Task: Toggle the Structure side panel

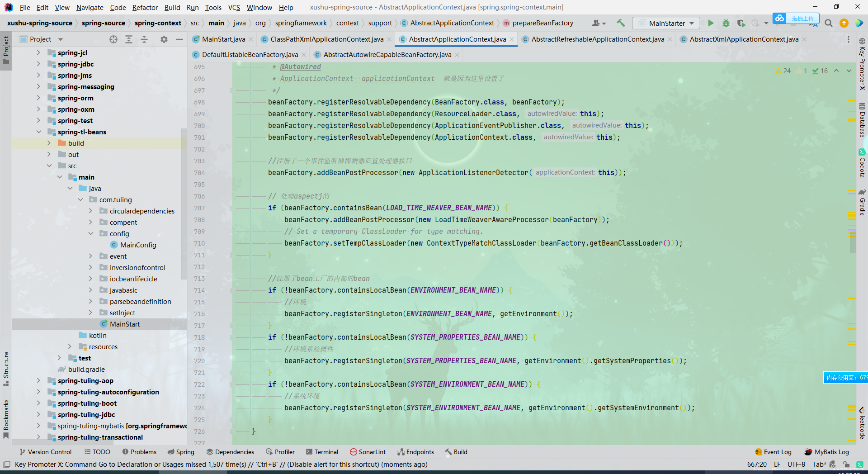Action: (6, 369)
